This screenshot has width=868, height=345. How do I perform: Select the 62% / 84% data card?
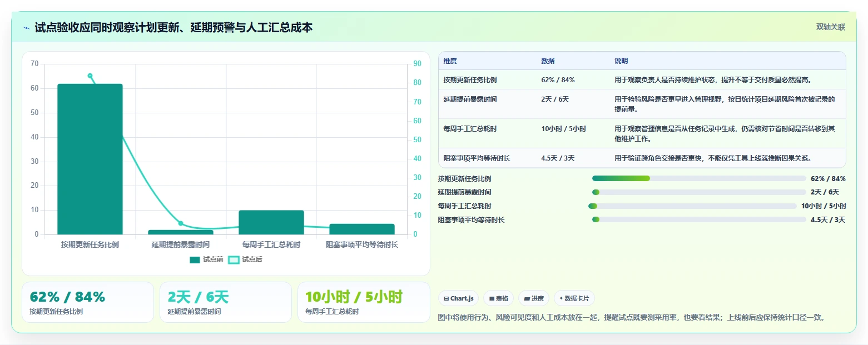pos(88,302)
